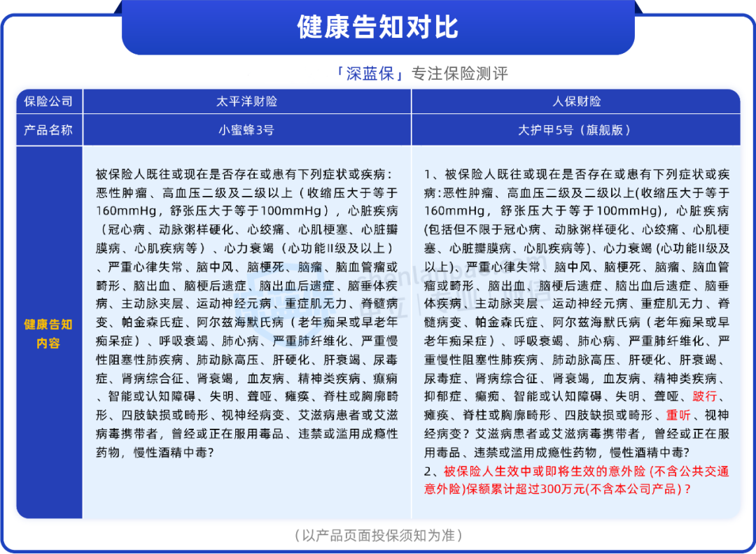Select the 小蜜蜂3号 product cell
Viewport: 756px width, 554px height.
[247, 129]
